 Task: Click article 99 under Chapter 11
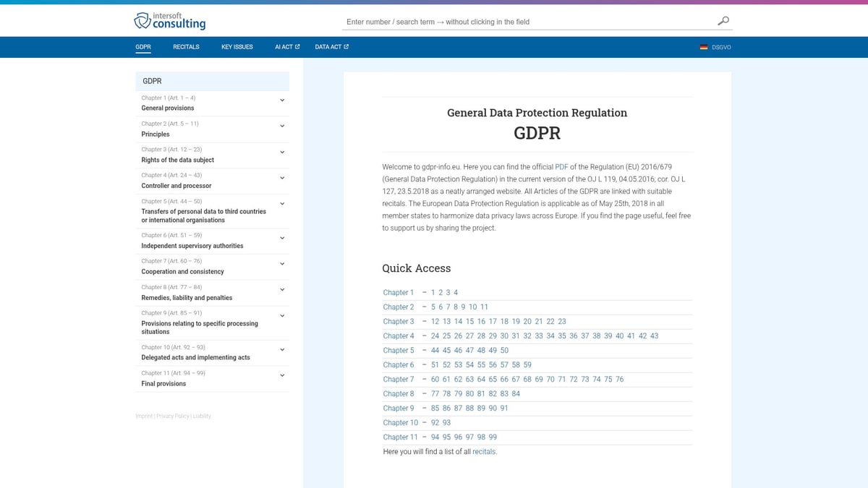493,437
